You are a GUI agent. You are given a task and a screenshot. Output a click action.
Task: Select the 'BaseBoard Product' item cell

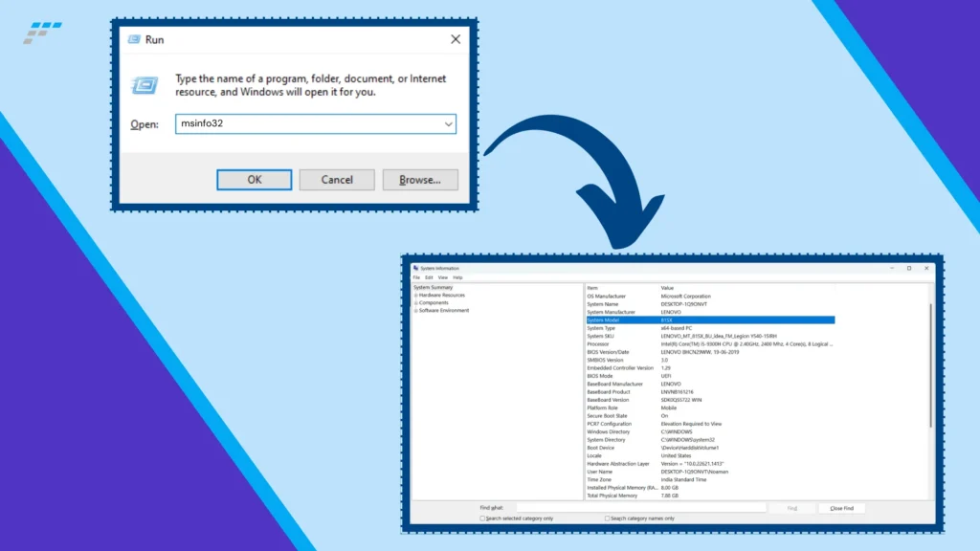608,392
